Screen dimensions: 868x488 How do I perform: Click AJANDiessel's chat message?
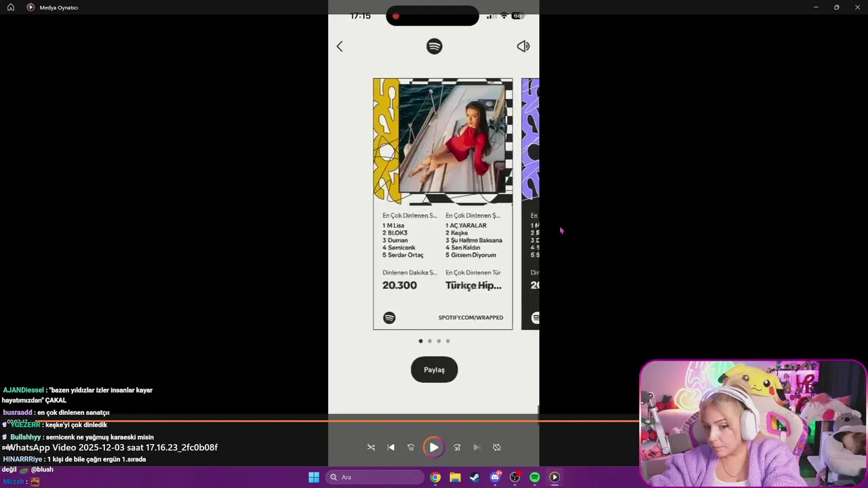[x=78, y=395]
